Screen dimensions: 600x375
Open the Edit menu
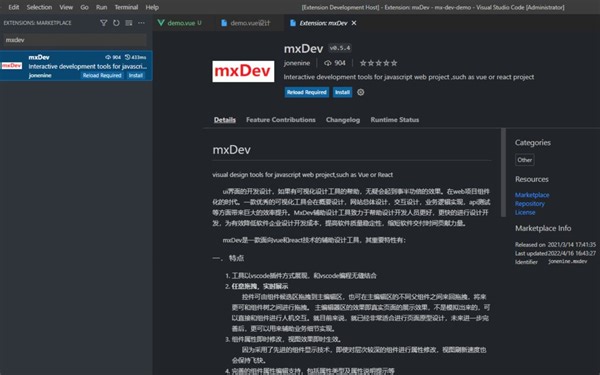coord(14,7)
